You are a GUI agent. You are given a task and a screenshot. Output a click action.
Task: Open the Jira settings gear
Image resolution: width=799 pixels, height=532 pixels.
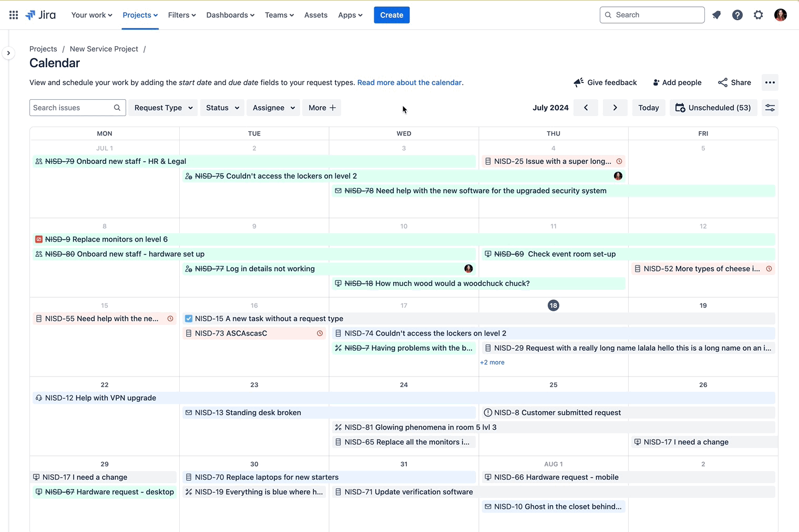(759, 15)
